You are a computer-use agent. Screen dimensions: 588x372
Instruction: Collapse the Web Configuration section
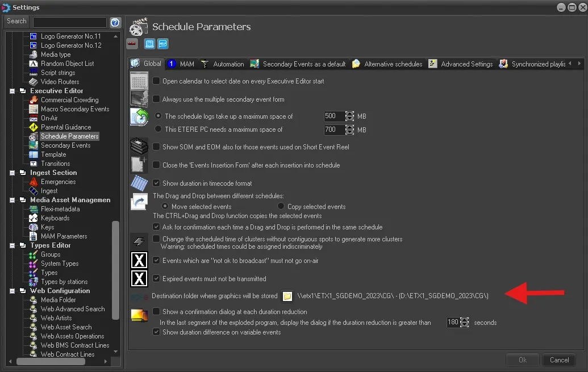pos(12,291)
